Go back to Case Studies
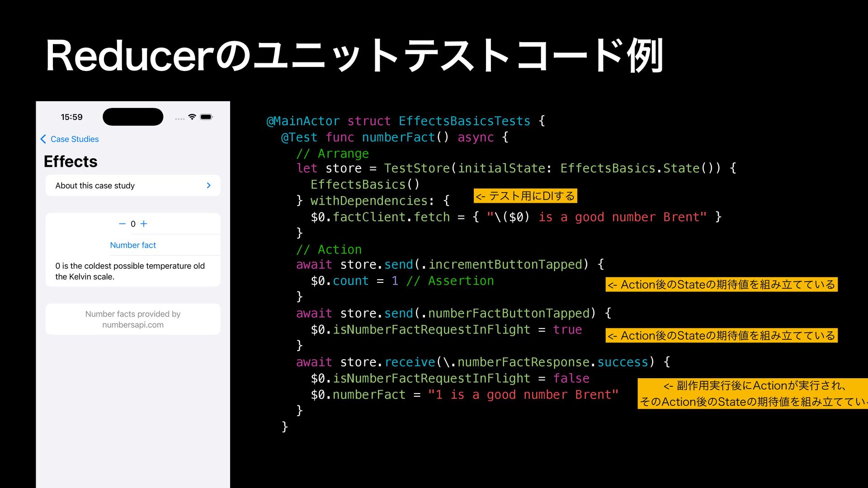 75,139
